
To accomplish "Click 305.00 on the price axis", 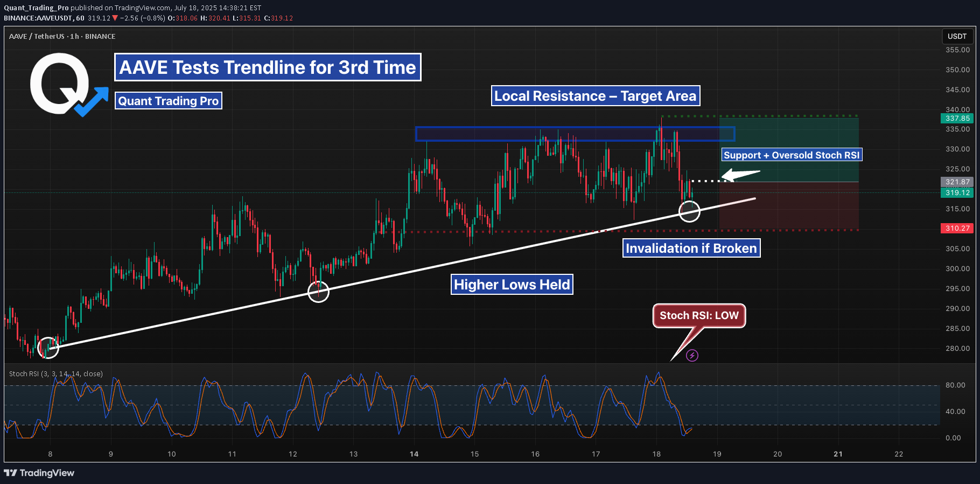I will pos(957,248).
